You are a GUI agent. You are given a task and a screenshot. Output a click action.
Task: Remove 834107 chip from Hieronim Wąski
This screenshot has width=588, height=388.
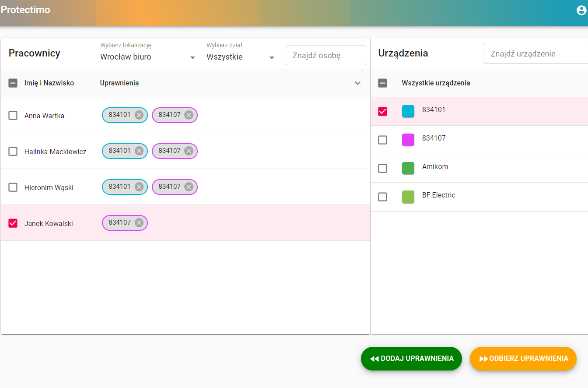click(x=189, y=187)
